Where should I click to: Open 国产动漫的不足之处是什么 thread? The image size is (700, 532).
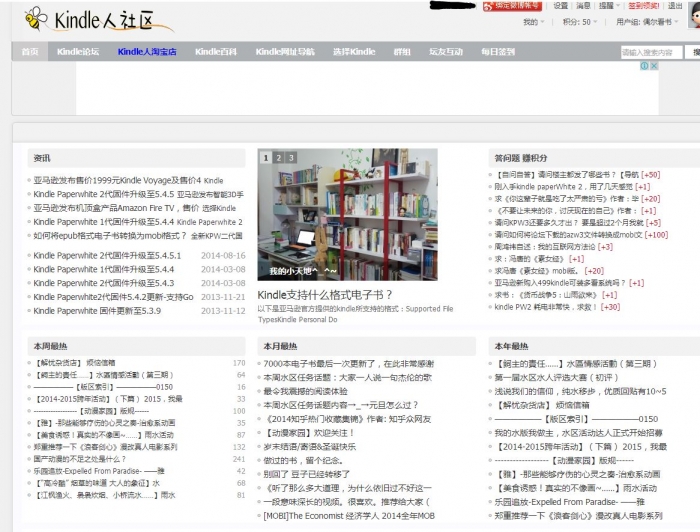click(x=80, y=459)
